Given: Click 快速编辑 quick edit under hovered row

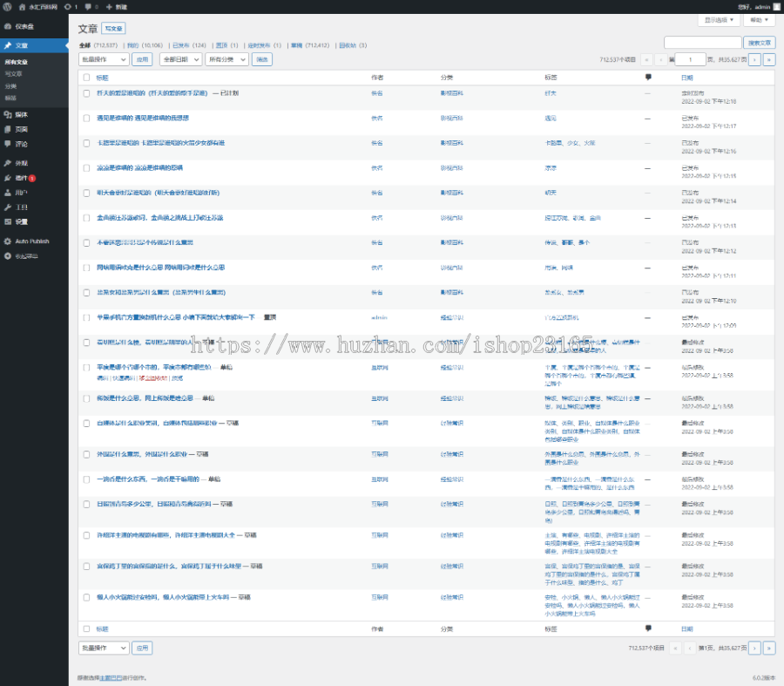Looking at the screenshot, I should 124,378.
